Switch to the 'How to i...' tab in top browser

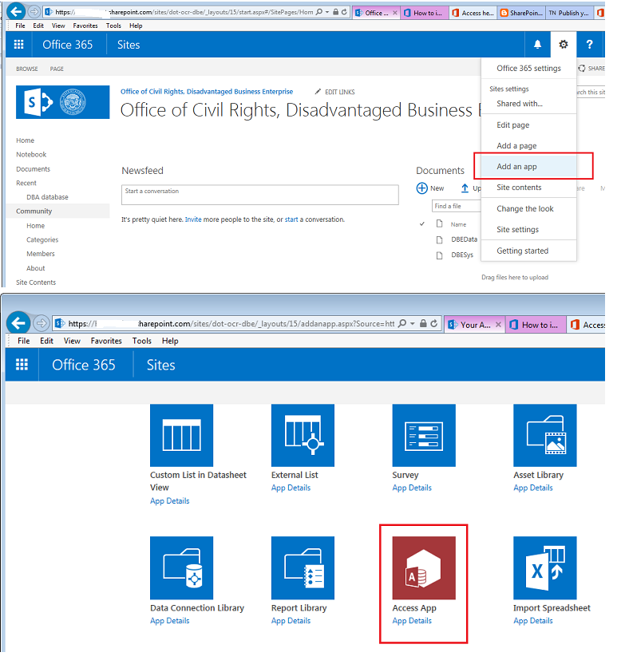point(424,13)
